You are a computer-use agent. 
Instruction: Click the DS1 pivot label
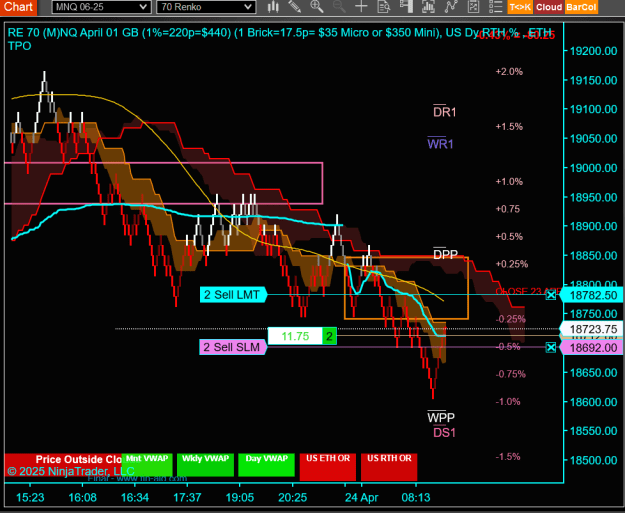(444, 432)
